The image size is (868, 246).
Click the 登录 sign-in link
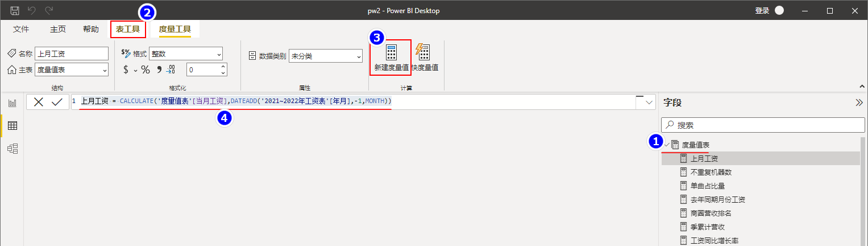[762, 11]
